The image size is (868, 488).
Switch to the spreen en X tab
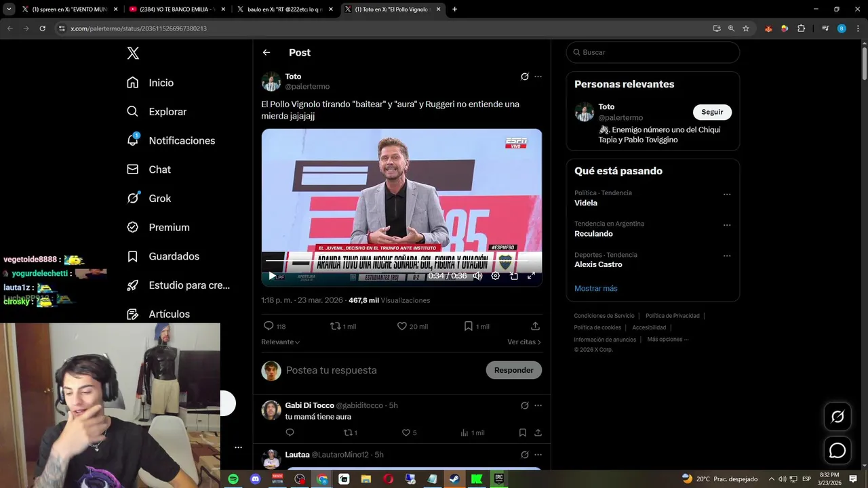pos(68,9)
